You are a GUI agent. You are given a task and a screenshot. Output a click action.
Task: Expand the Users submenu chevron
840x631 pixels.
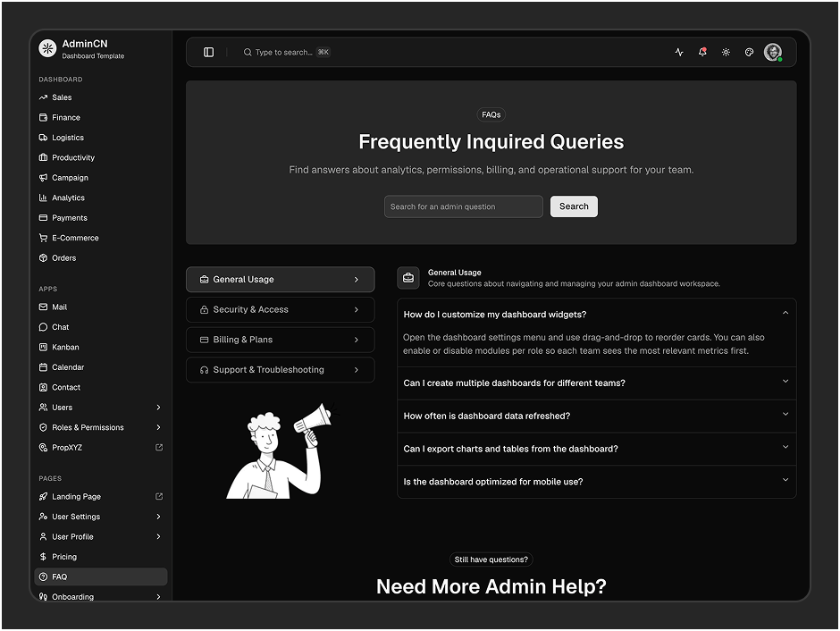point(158,408)
